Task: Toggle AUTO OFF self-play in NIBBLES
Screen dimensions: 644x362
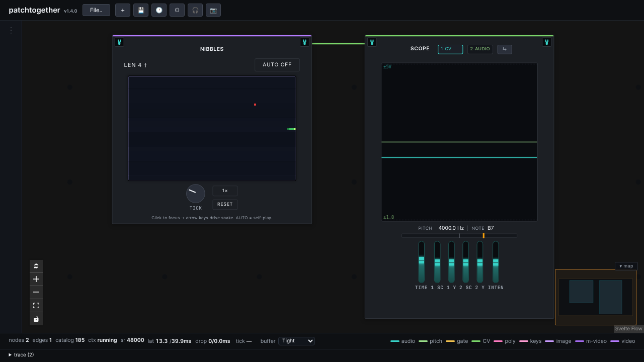Action: pos(277,65)
